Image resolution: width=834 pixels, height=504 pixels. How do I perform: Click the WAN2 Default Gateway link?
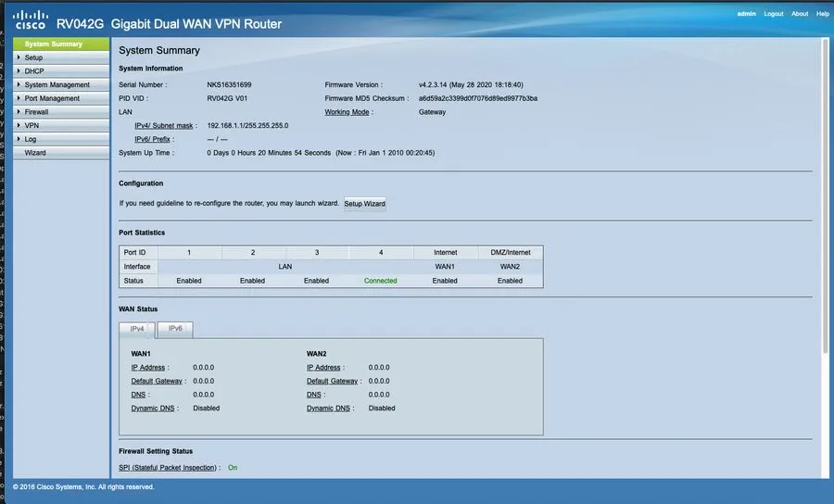pos(332,381)
